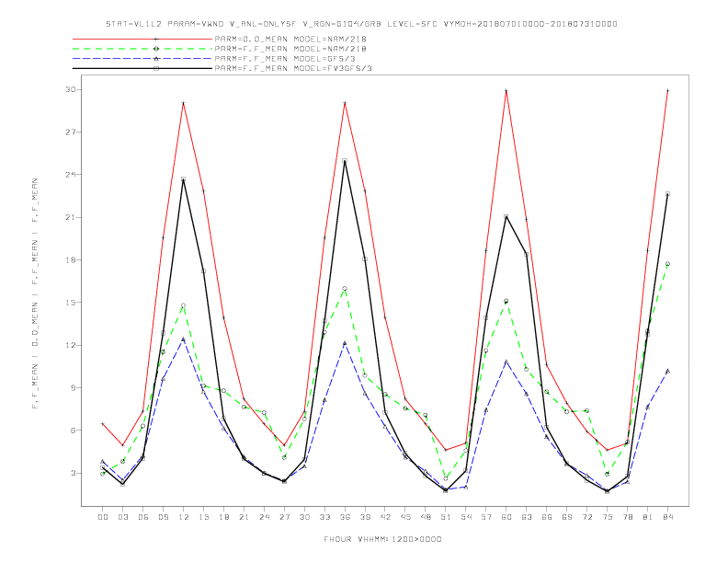Screen dimensions: 728x563
Task: Click x-axis tick label 54
Action: 466,517
